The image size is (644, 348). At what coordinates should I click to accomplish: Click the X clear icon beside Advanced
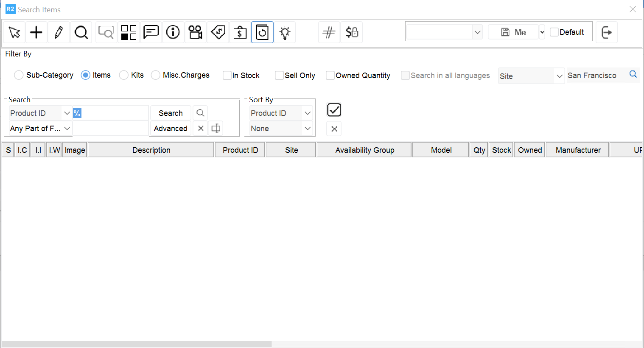pyautogui.click(x=201, y=128)
